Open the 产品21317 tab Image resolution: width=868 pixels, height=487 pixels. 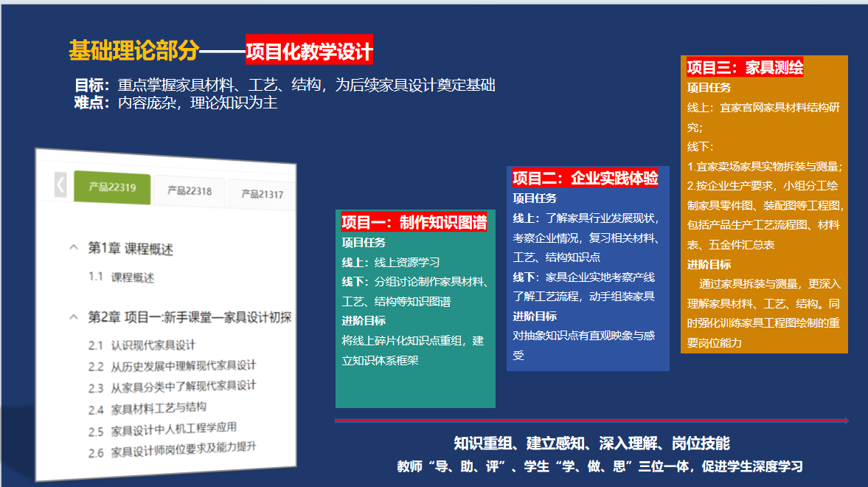pyautogui.click(x=262, y=194)
